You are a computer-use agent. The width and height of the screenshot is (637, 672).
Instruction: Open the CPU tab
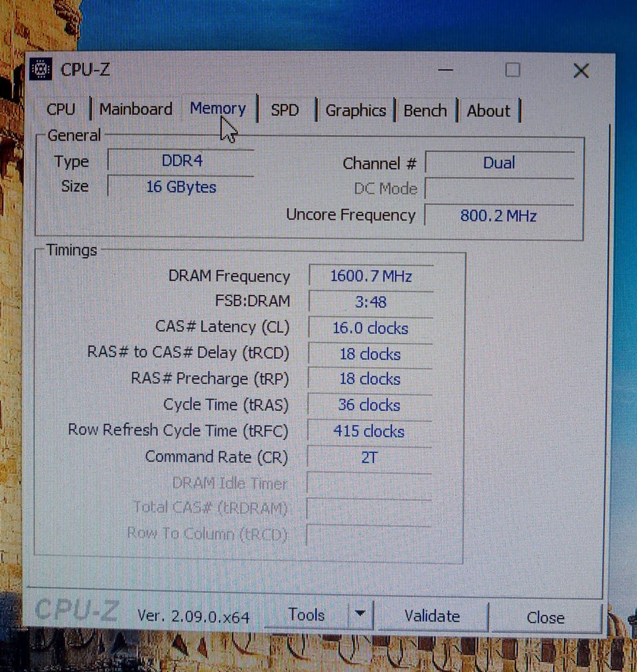point(60,110)
